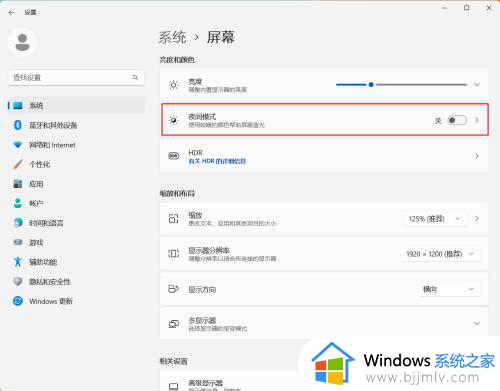The height and width of the screenshot is (391, 500).
Task: Toggle the 夜间模式 switch
Action: pyautogui.click(x=457, y=120)
